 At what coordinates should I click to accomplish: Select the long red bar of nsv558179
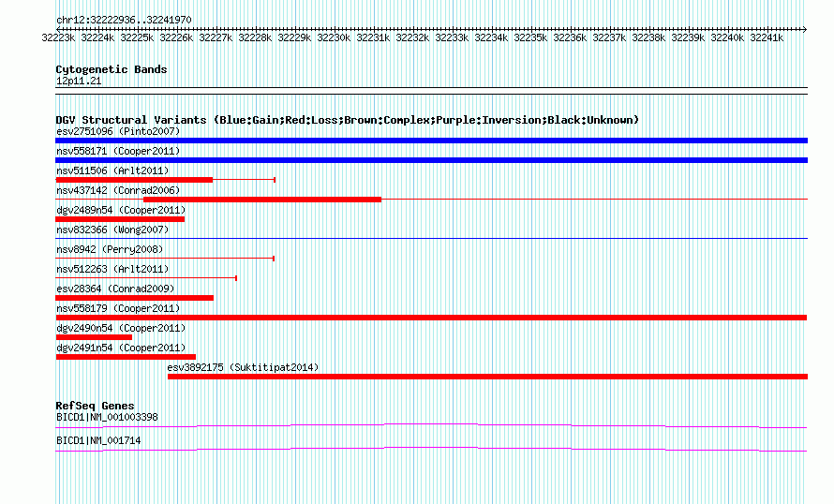click(431, 318)
